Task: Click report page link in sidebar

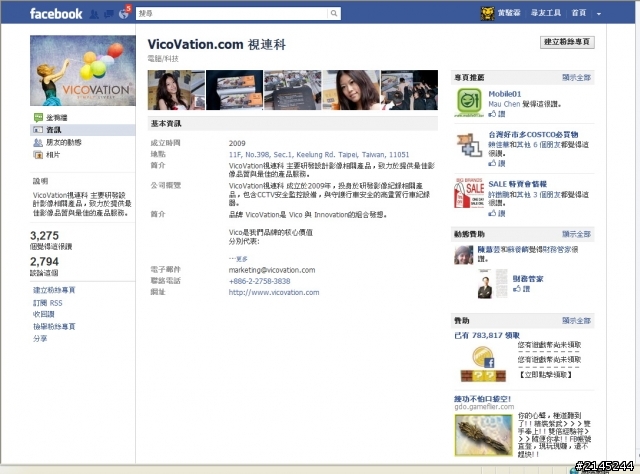Action: point(54,327)
